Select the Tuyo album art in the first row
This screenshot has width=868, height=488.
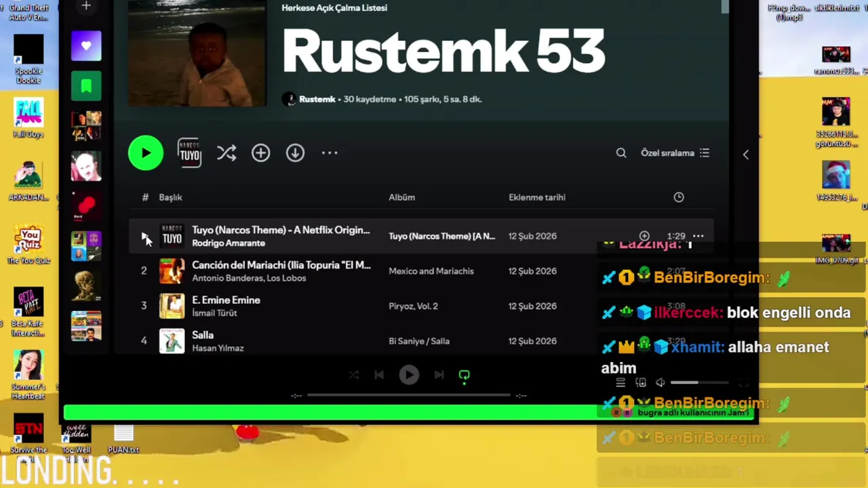click(172, 236)
